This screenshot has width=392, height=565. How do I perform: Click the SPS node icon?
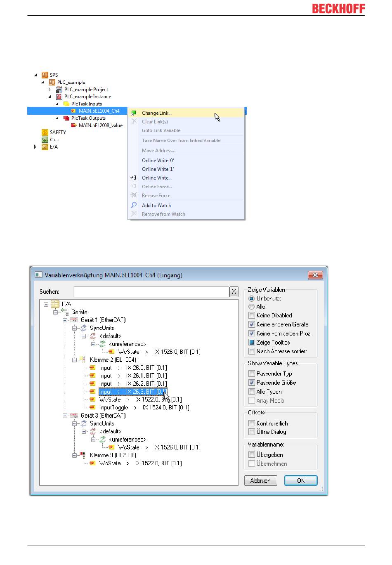click(45, 75)
